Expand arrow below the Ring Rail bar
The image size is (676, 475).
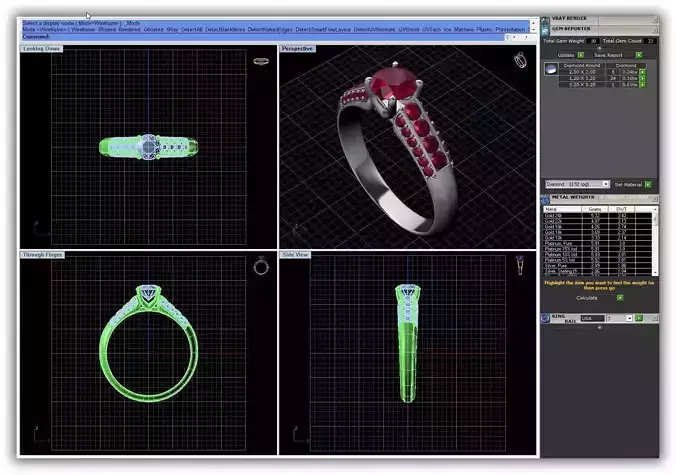point(599,327)
